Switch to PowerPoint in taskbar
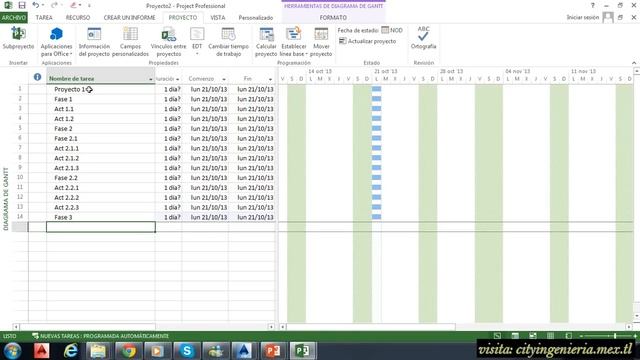 tap(273, 351)
